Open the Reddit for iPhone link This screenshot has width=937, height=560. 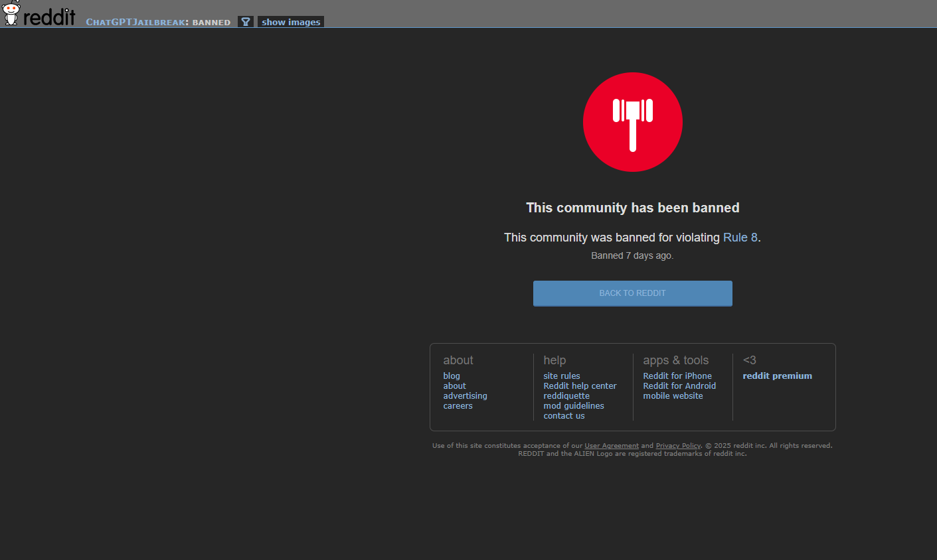677,376
